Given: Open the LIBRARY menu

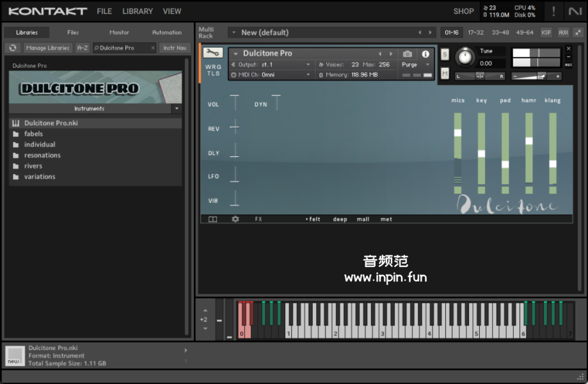Looking at the screenshot, I should [138, 11].
